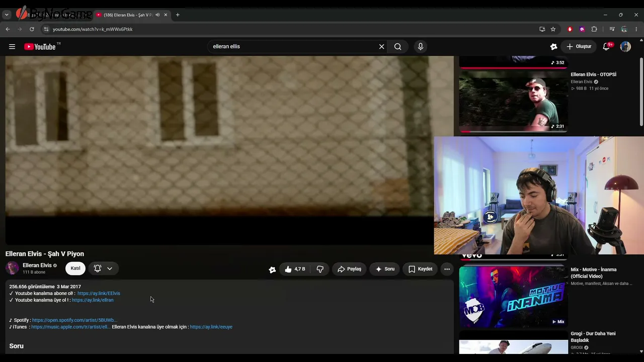Open the Spotify artist link
Screen dimensions: 644x362
click(74, 320)
